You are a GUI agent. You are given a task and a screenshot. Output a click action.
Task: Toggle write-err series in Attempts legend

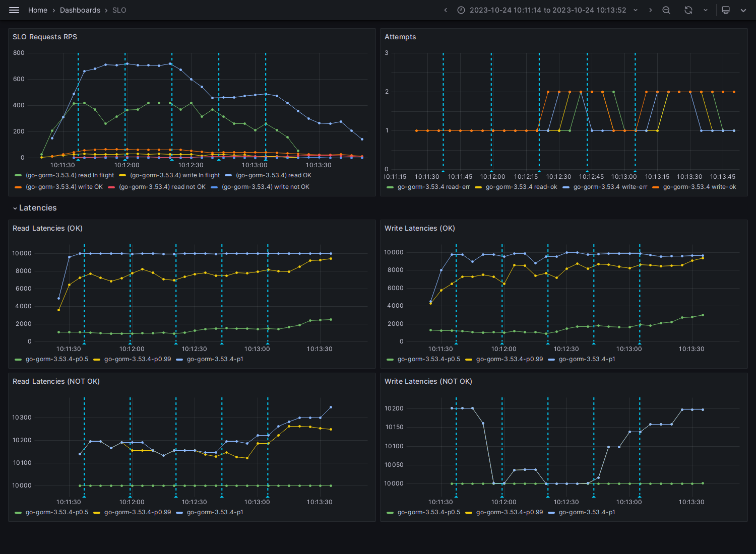pos(610,187)
